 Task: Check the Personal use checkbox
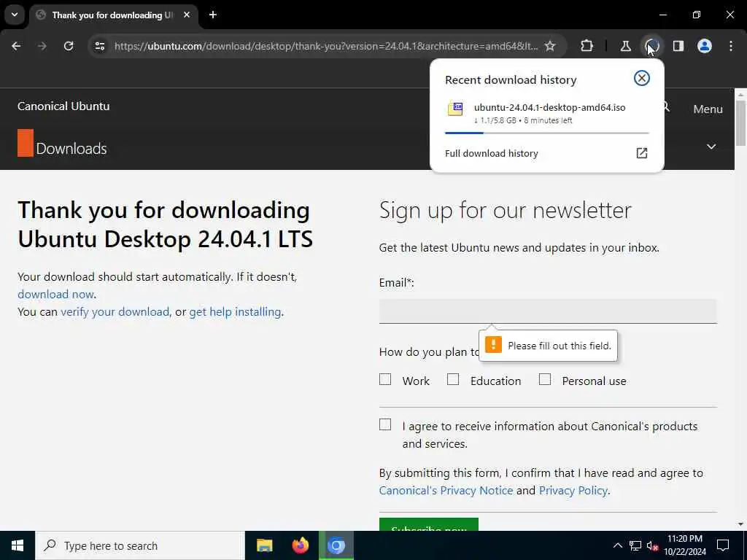point(544,379)
